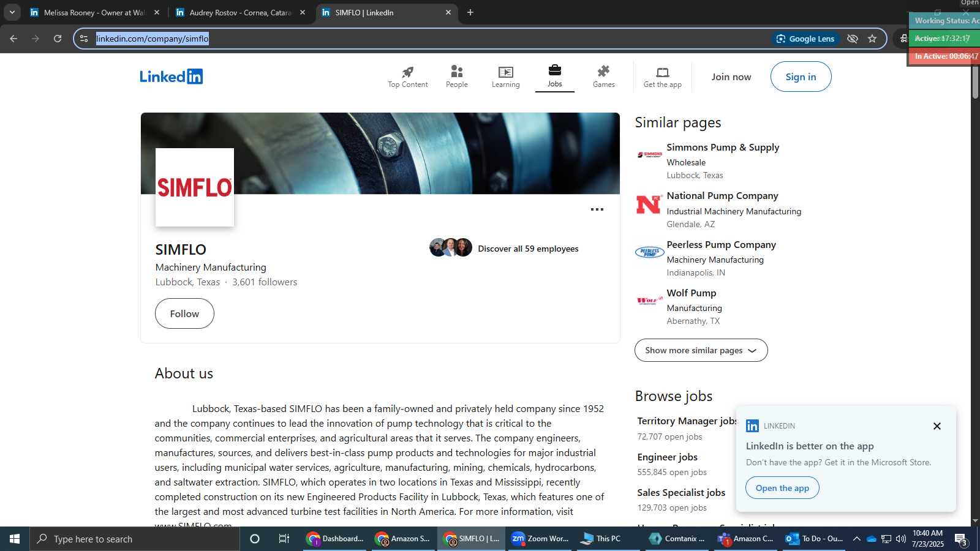Close the LinkedIn app notification popup
Screen dimensions: 980x551
pos(937,426)
